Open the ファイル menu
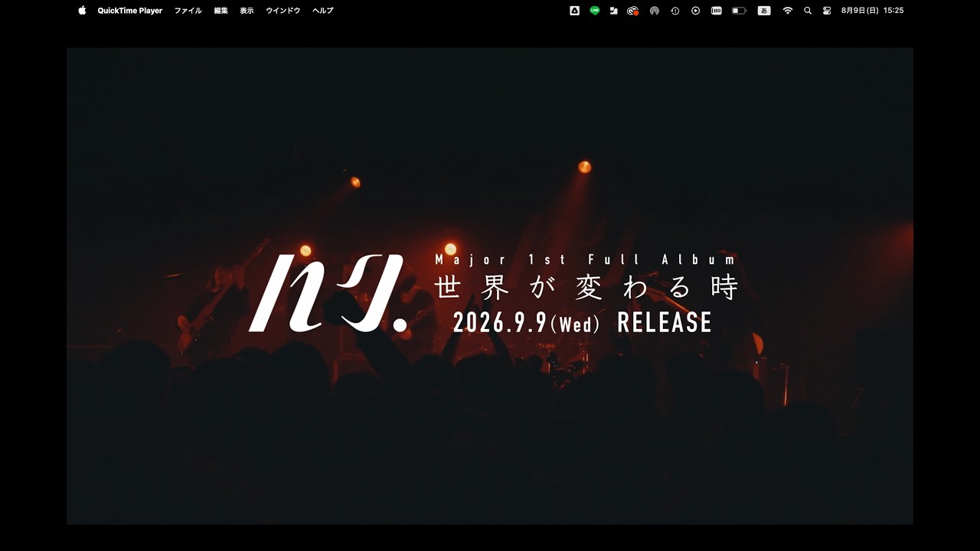980x551 pixels. 188,11
